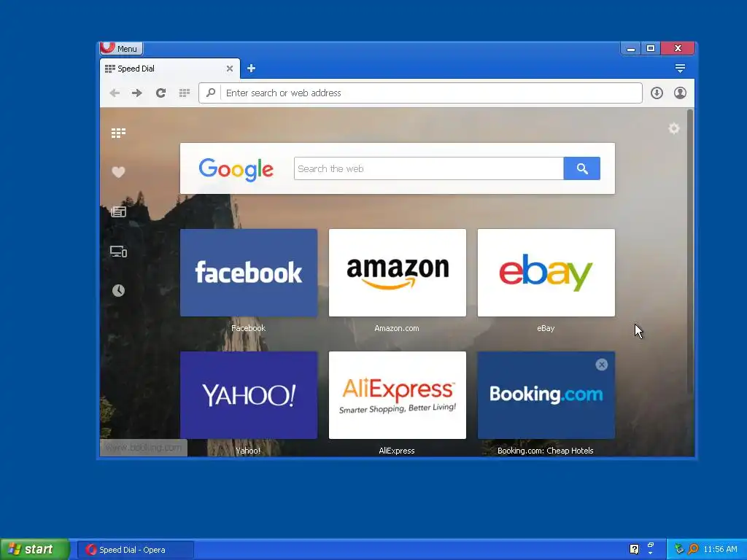Click the 'Facebook' tile label
Image resolution: width=747 pixels, height=560 pixels.
tap(248, 328)
